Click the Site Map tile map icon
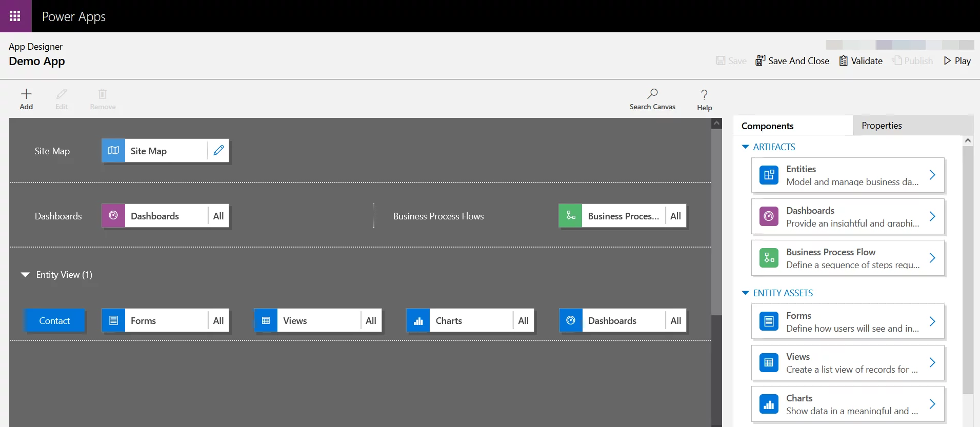Viewport: 980px width, 427px height. [x=113, y=151]
